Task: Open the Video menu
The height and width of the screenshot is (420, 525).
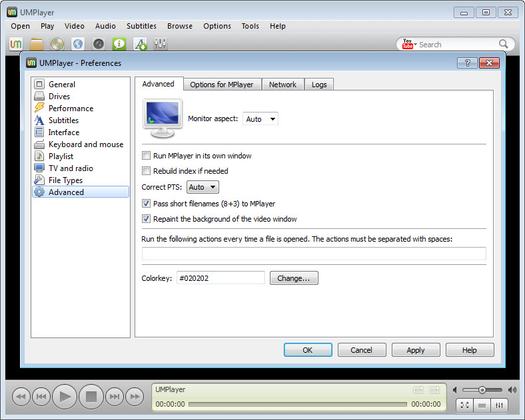Action: pos(75,26)
